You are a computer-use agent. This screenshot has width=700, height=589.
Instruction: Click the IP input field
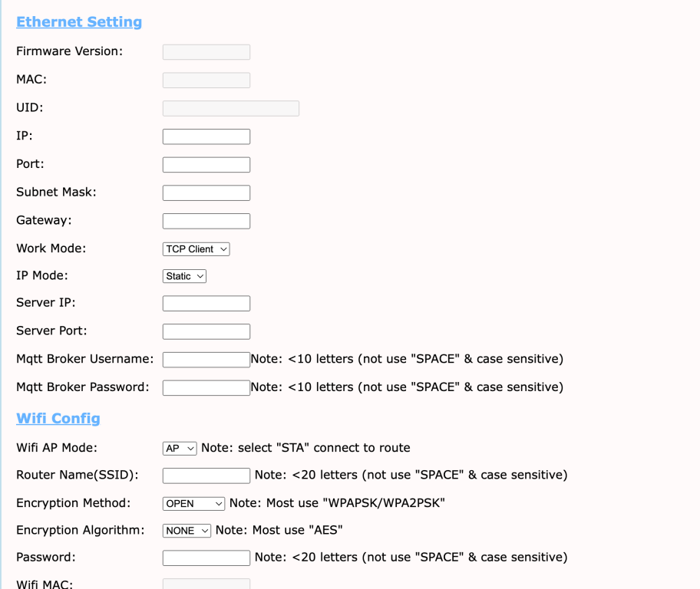[206, 137]
